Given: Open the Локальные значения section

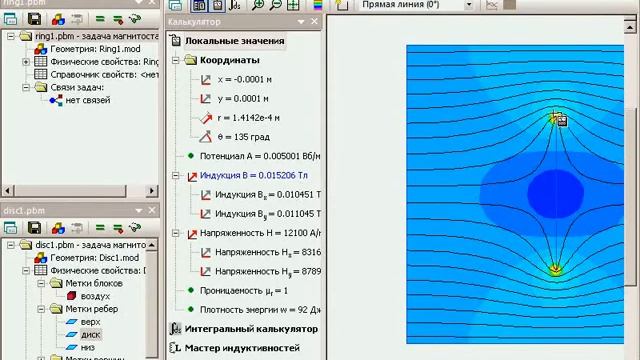Looking at the screenshot, I should point(234,41).
